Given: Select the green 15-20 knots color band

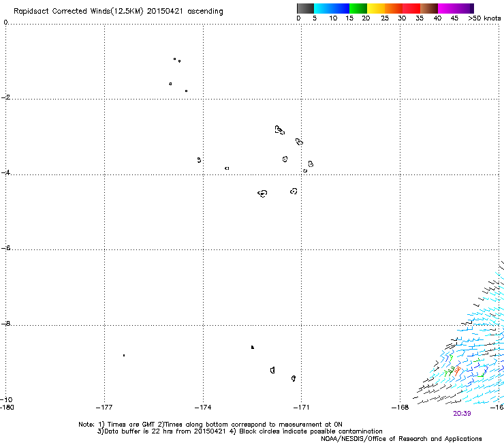Looking at the screenshot, I should coord(358,8).
